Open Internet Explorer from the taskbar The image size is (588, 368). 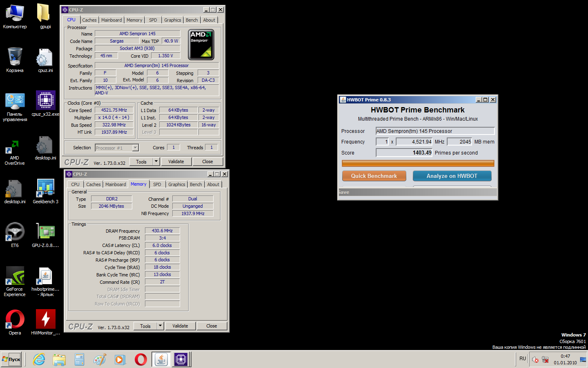[x=39, y=359]
